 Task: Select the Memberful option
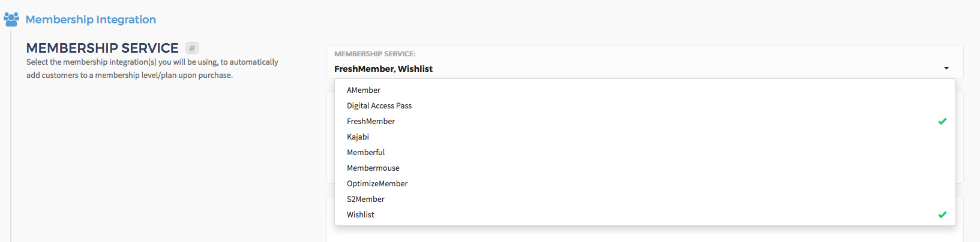645,152
